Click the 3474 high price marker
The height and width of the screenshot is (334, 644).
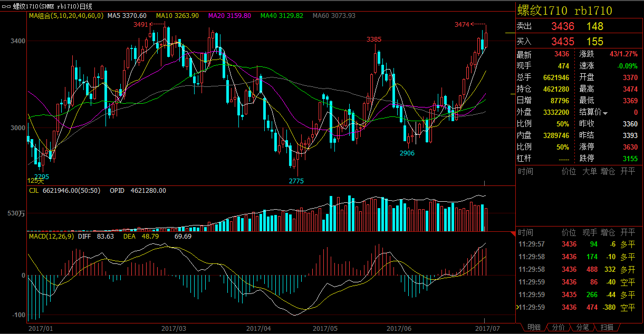(462, 24)
